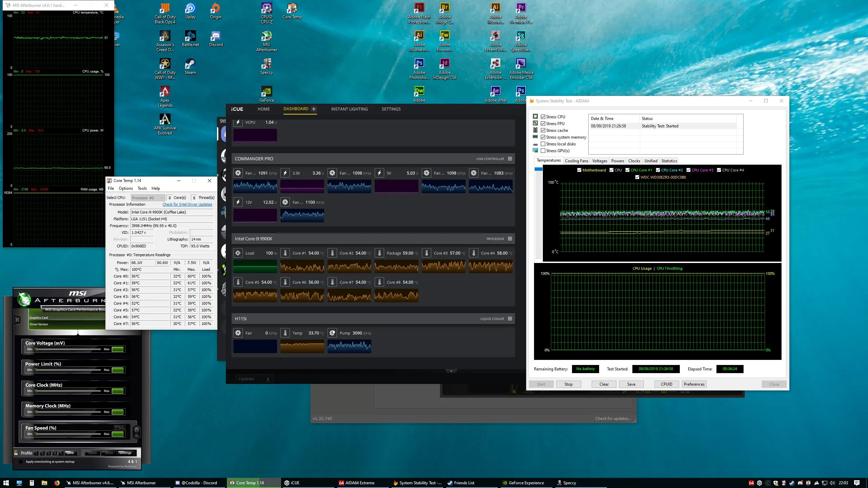Open the H115i liquid cooler panel menu

[x=510, y=319]
